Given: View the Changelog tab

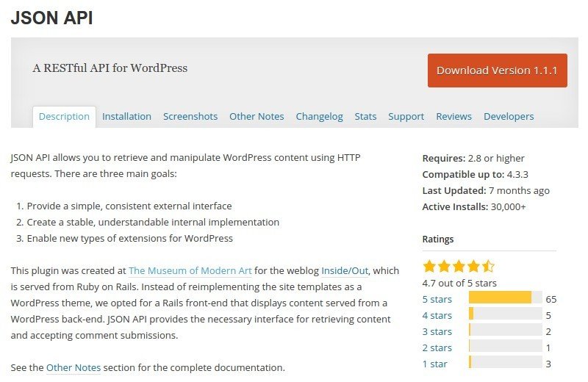Looking at the screenshot, I should click(x=319, y=117).
